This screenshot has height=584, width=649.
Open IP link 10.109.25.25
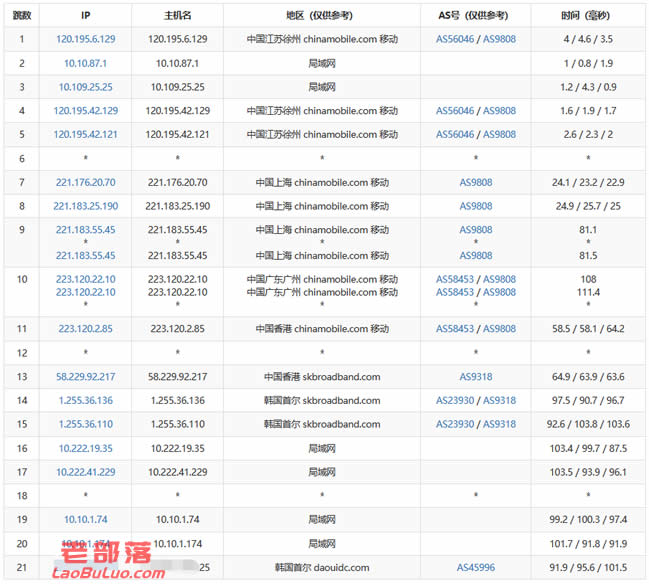pyautogui.click(x=86, y=87)
